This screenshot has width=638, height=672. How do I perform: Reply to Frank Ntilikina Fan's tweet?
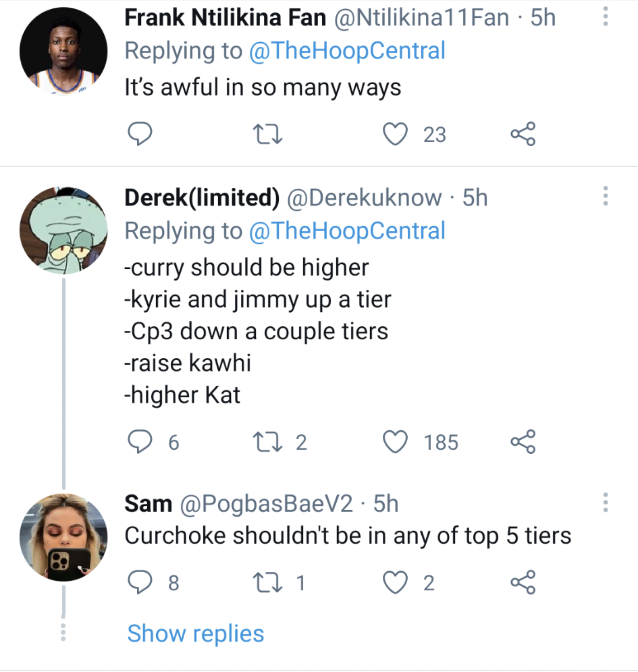click(140, 134)
